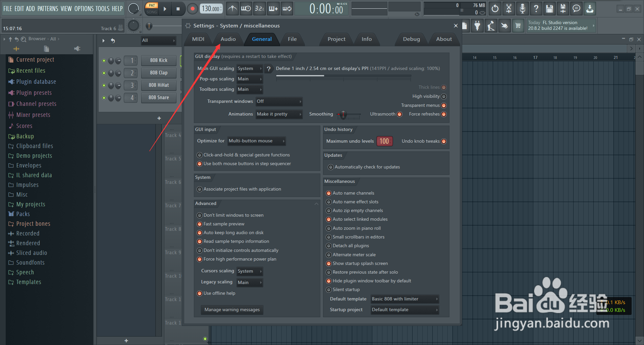Viewport: 644px width, 345px height.
Task: Click the channel rack undo arrow icon
Action: [x=113, y=41]
